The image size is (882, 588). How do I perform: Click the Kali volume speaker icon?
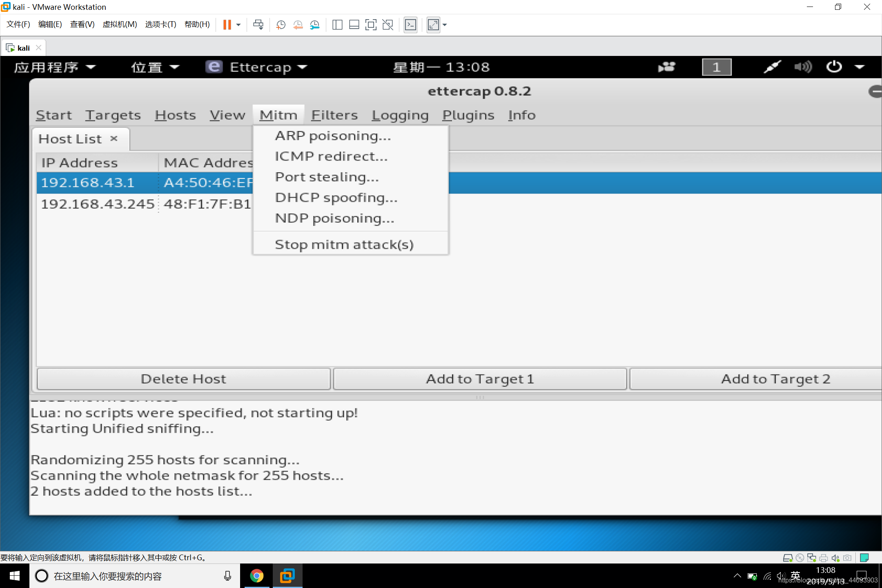tap(803, 67)
